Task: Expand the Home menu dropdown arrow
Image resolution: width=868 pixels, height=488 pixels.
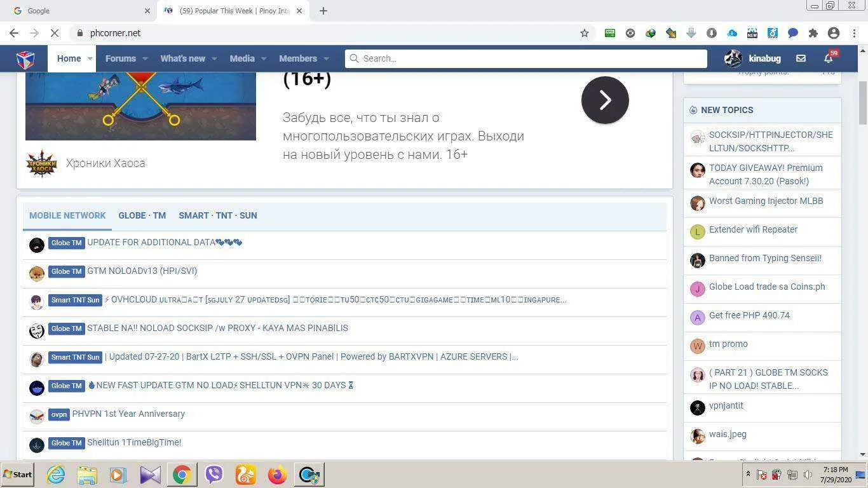Action: [x=90, y=58]
